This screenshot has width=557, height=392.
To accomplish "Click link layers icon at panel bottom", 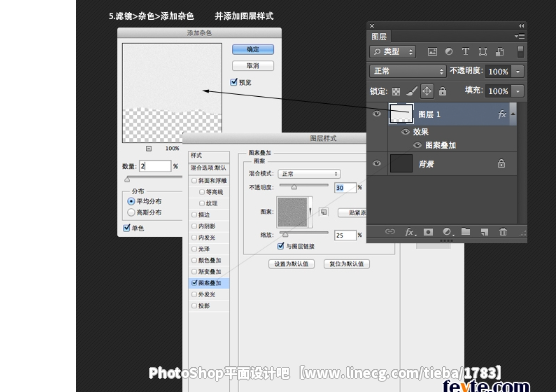I will [x=390, y=232].
